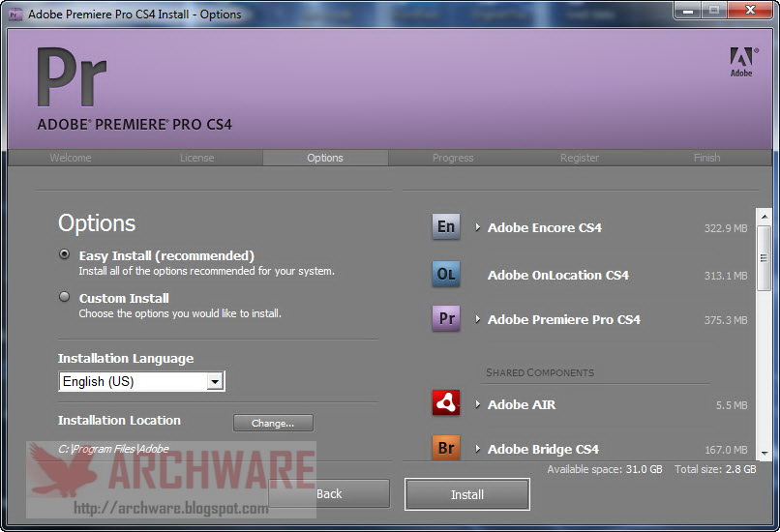Click the large Pr logo in the banner
The width and height of the screenshot is (780, 532).
[73, 77]
